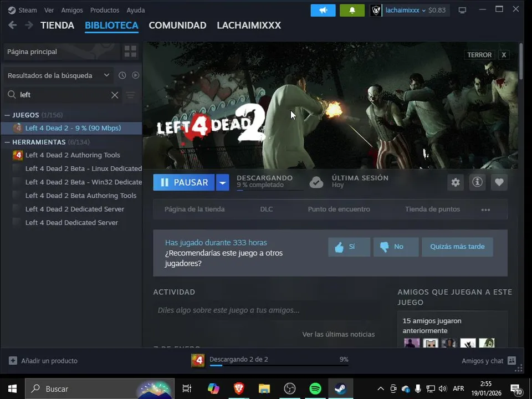The height and width of the screenshot is (399, 532).
Task: Open the DLC link
Action: click(x=267, y=209)
